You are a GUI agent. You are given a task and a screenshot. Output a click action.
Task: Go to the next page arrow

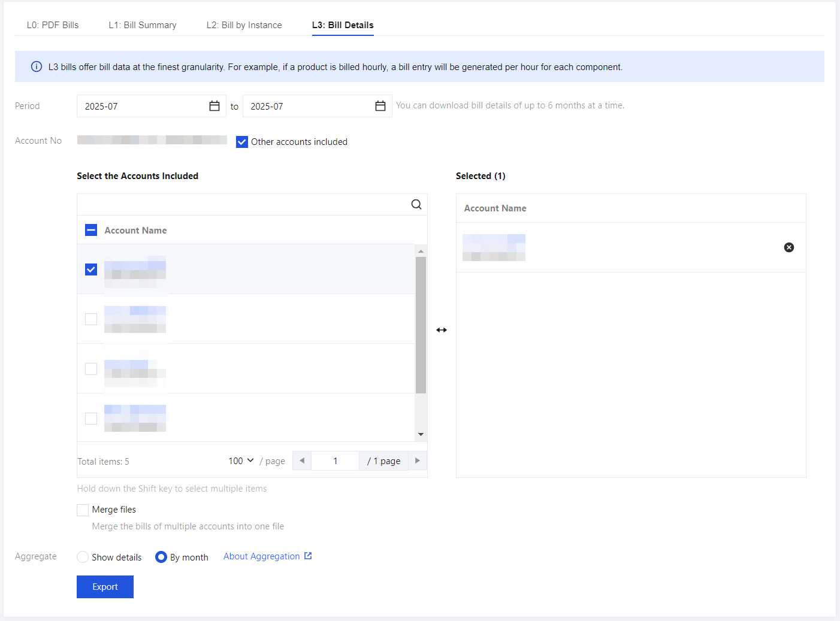coord(418,461)
